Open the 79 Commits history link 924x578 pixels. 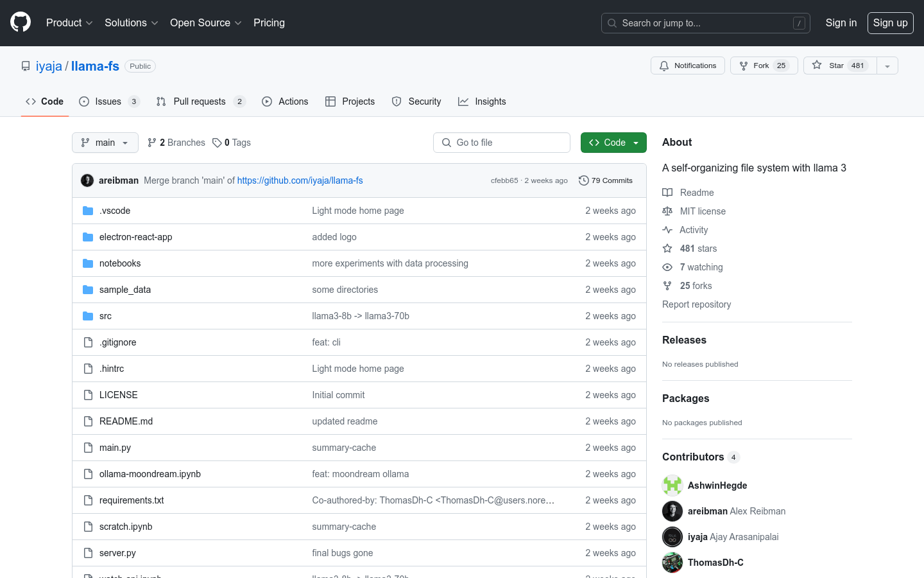[606, 180]
